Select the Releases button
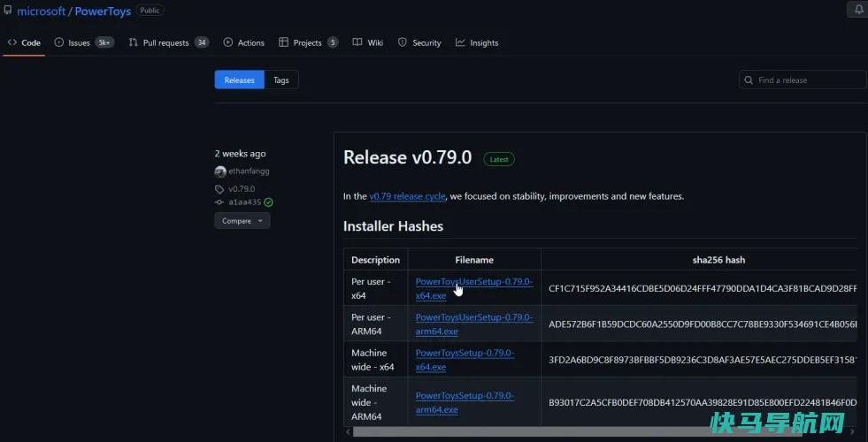Screen dimensions: 868x442 click(239, 80)
